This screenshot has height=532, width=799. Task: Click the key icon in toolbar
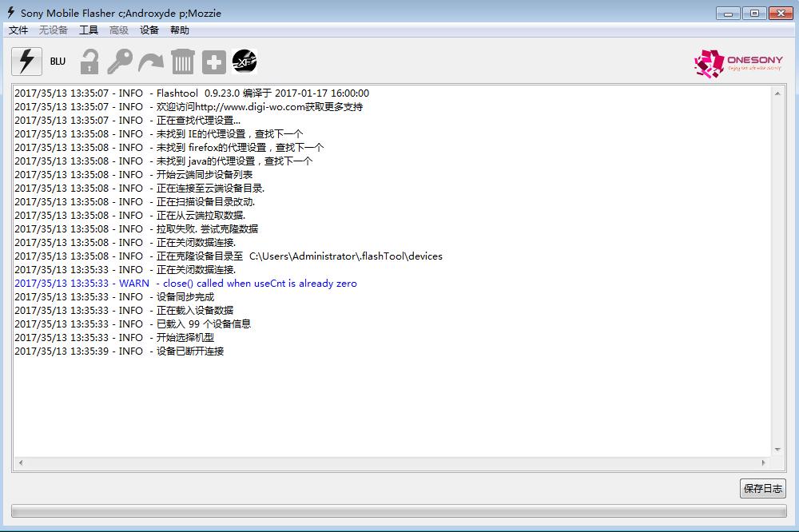pos(121,62)
